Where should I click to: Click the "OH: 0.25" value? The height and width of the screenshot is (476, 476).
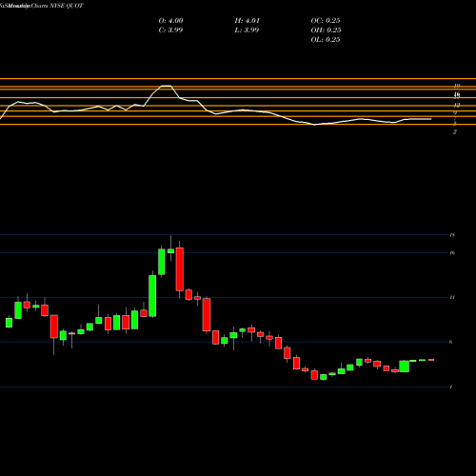coord(326,30)
